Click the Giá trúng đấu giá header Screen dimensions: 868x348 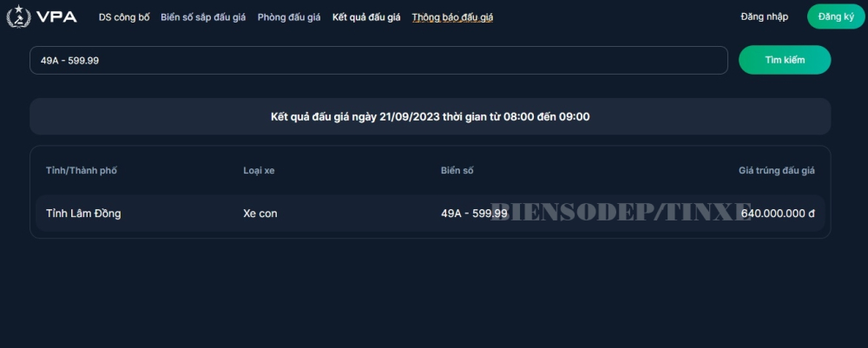tap(777, 170)
